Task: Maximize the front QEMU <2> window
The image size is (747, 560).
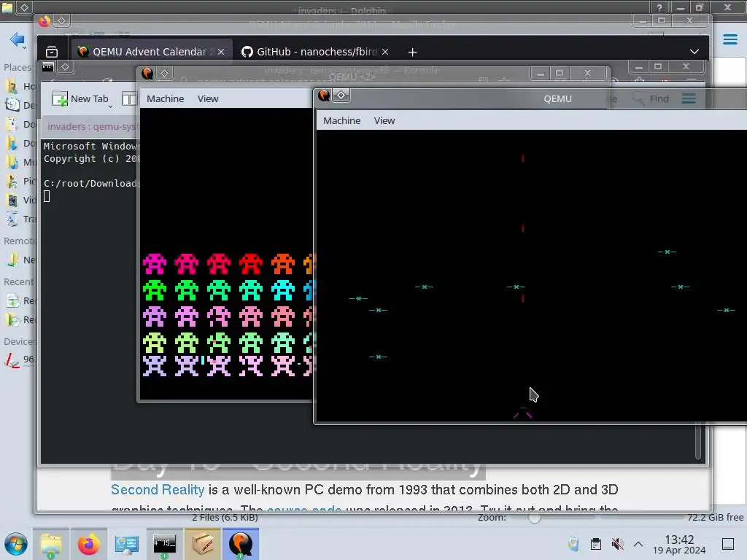Action: [560, 74]
